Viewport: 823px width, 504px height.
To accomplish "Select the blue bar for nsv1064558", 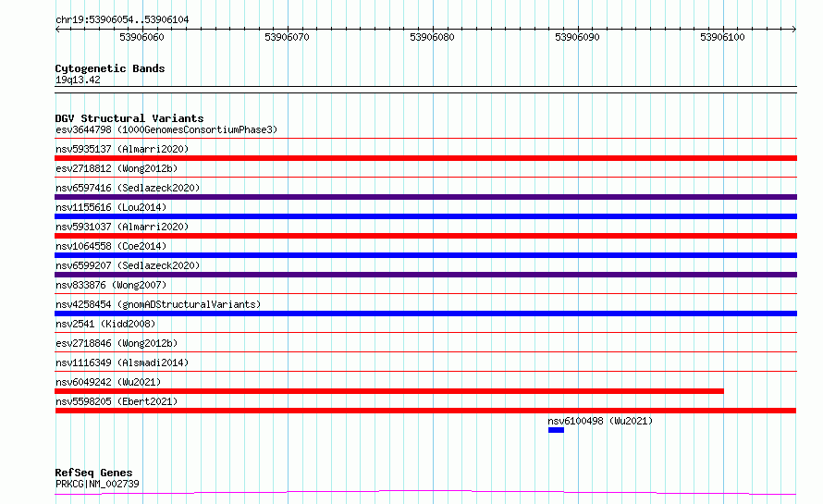I will 425,255.
